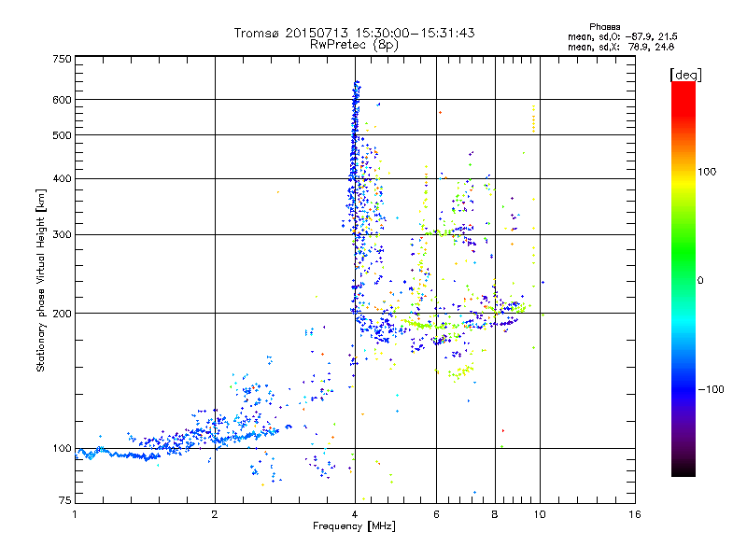Click the x-axis tick label '1'
747x560 pixels.
coord(75,514)
